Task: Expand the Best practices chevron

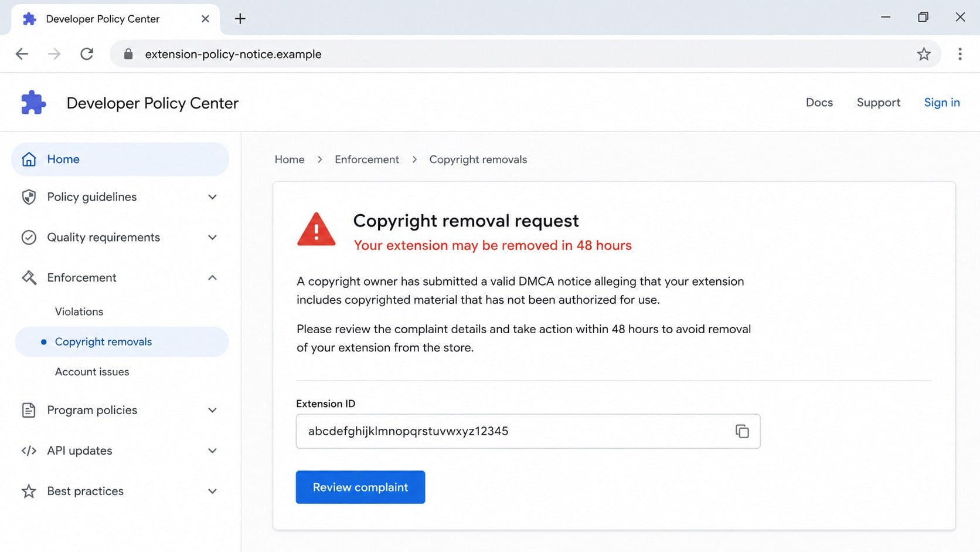Action: (x=212, y=491)
